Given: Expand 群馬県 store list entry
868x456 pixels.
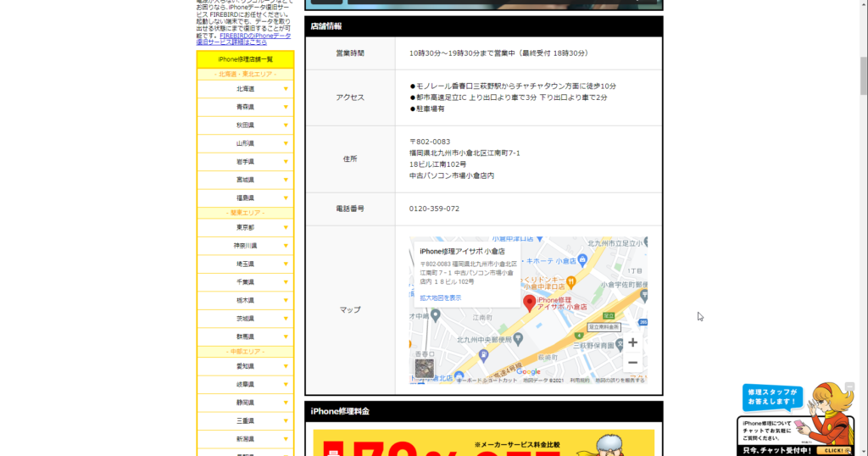Looking at the screenshot, I should tap(245, 337).
